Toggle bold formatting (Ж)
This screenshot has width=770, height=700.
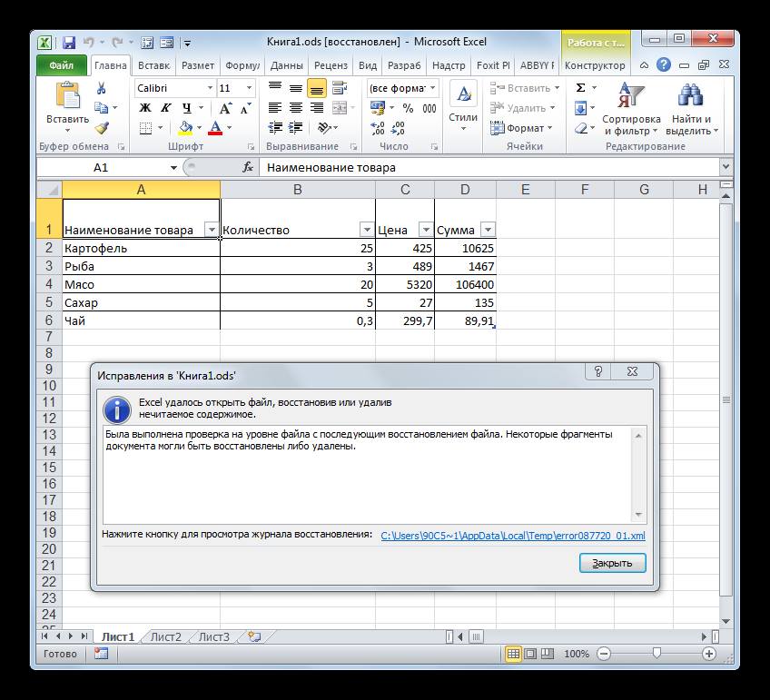145,108
